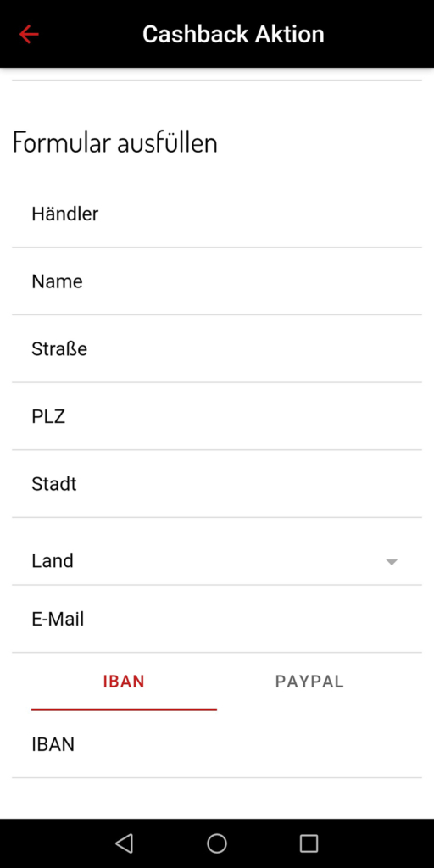Image resolution: width=434 pixels, height=868 pixels.
Task: Select the E-Mail input field
Action: pos(217,619)
